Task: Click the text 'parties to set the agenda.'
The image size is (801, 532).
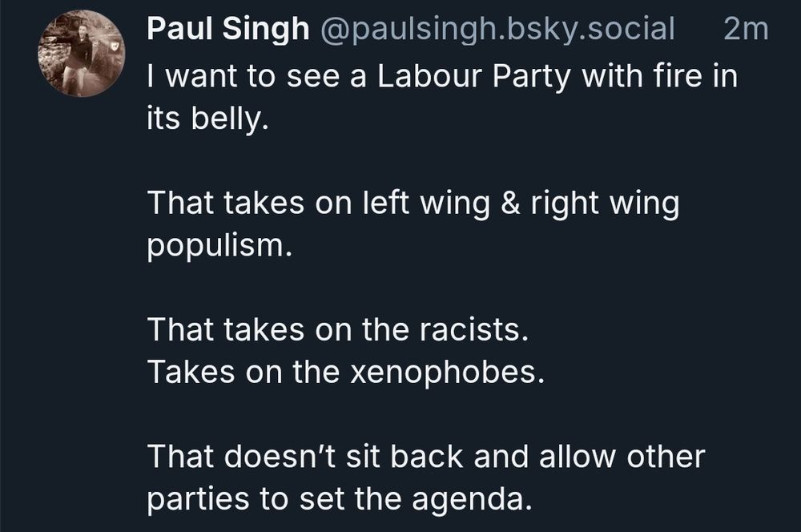Action: [340, 499]
